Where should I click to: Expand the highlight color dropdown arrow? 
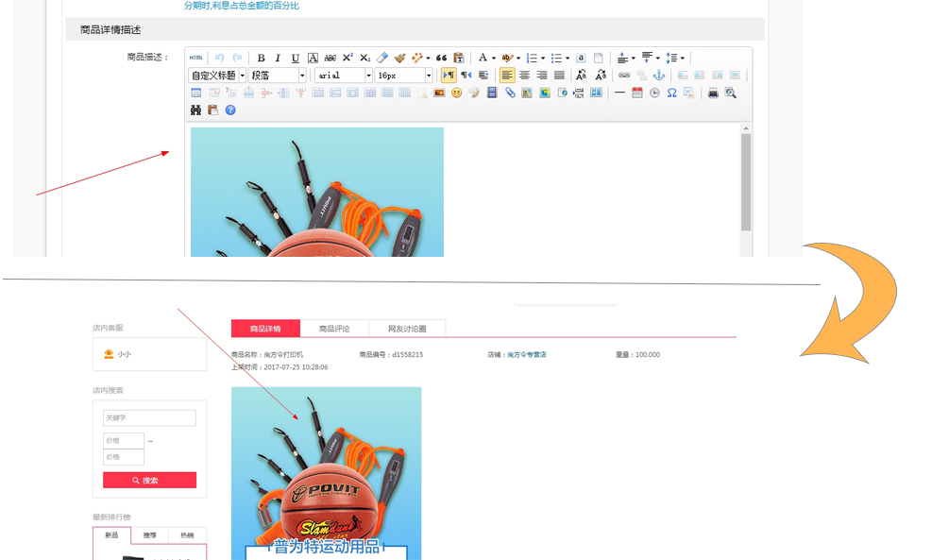518,59
